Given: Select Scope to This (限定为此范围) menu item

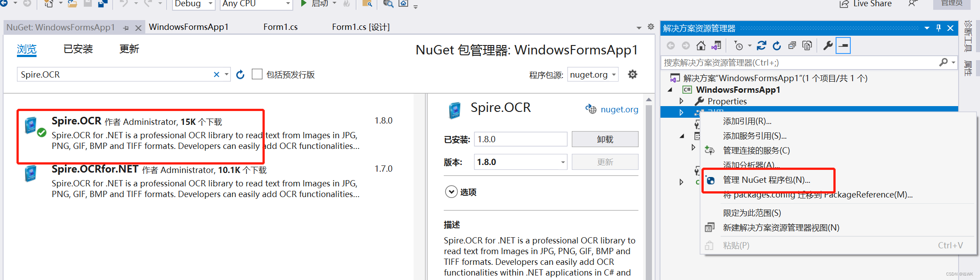Looking at the screenshot, I should [752, 213].
